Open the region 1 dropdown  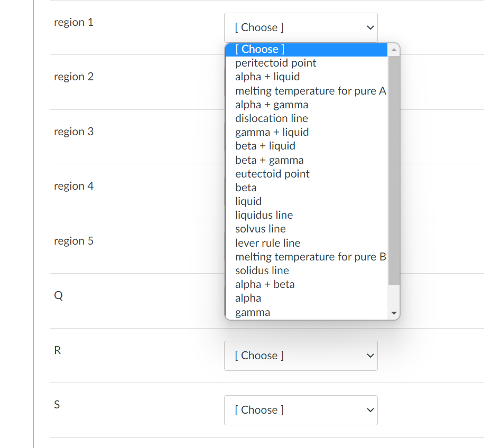(301, 27)
